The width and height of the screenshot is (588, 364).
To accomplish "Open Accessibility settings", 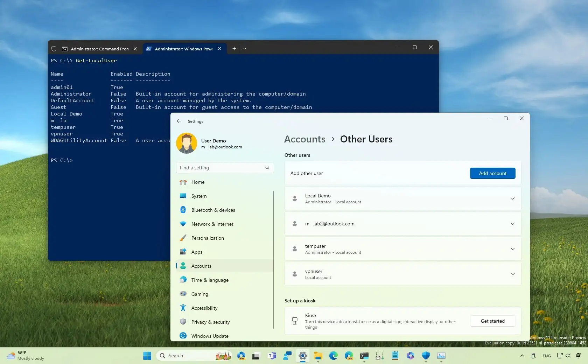I will tap(225, 308).
